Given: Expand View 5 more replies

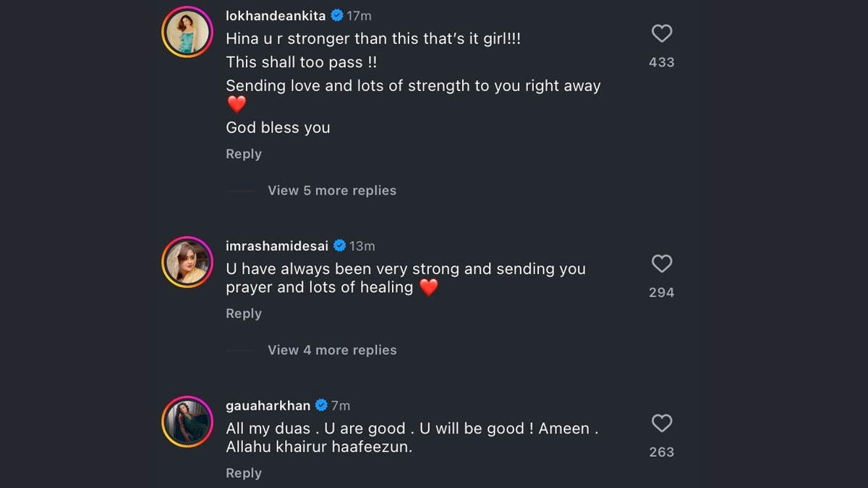Looking at the screenshot, I should (x=332, y=190).
